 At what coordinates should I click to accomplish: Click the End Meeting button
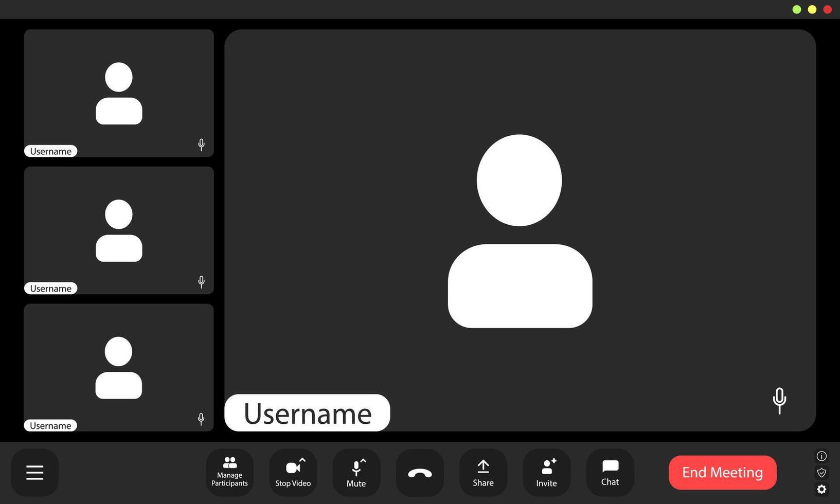point(722,472)
